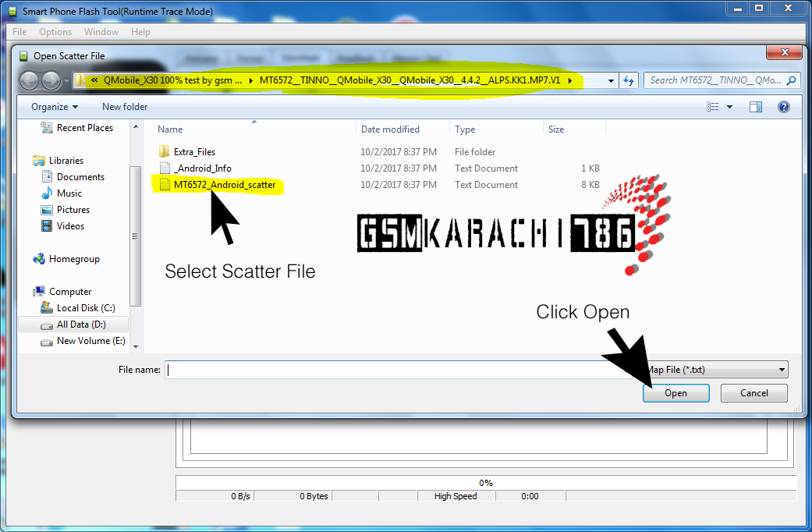Open the Help menu of Flash Tool
812x532 pixels.
(140, 32)
